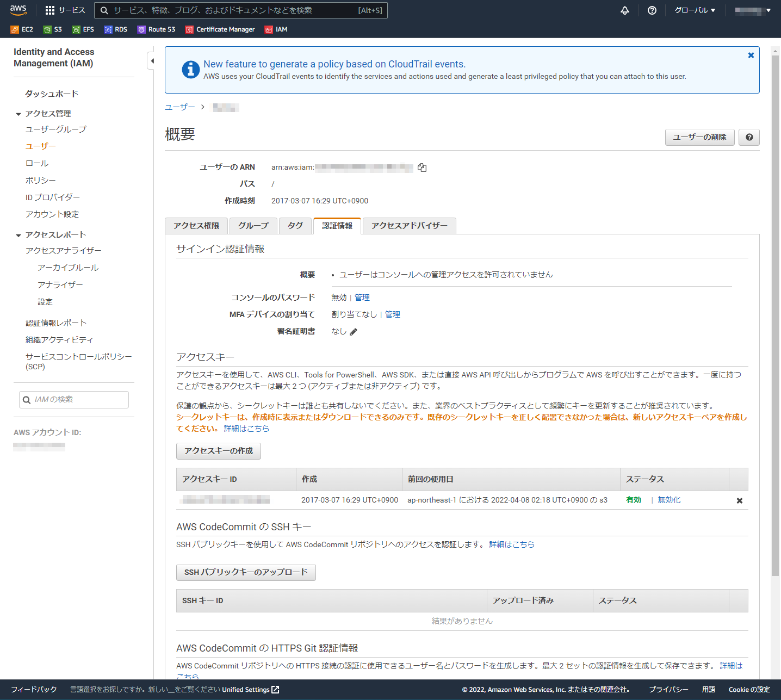
Task: Open the IAM shortcut in favorites bar
Action: tap(276, 29)
